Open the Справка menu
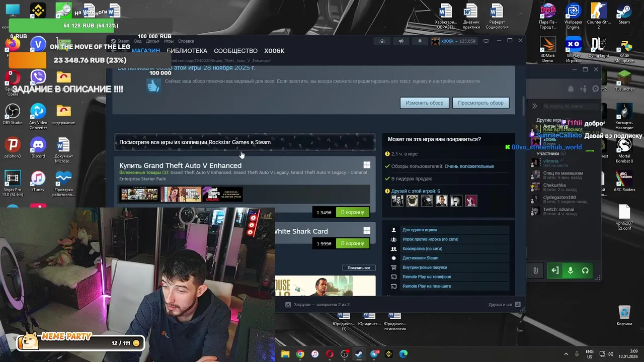This screenshot has width=644, height=362. tap(186, 41)
